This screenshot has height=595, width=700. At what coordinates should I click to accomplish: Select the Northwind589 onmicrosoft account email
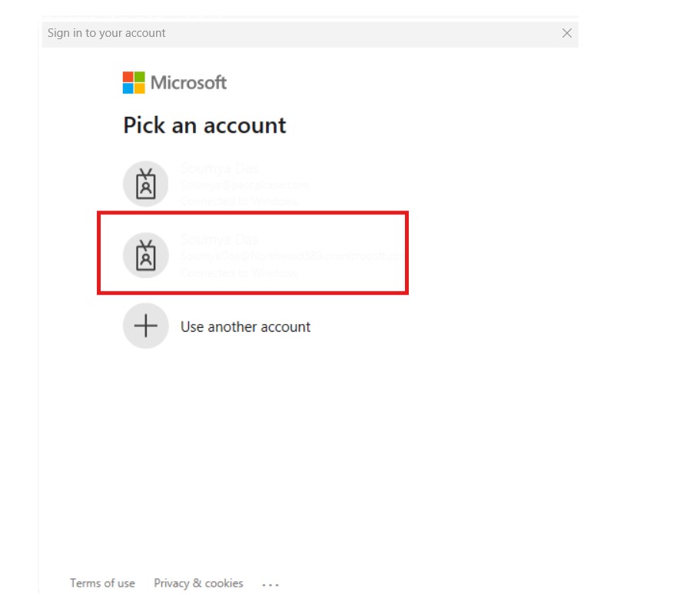click(x=288, y=256)
